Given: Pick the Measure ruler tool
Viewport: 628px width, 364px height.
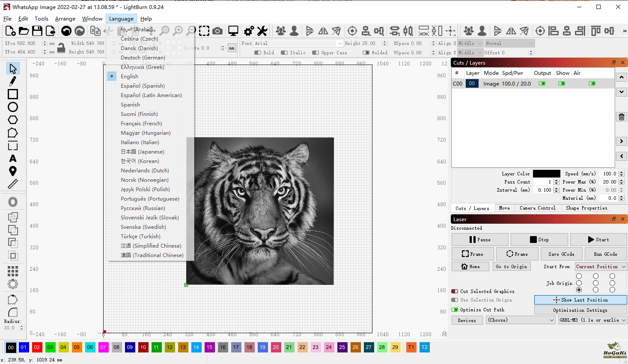Looking at the screenshot, I should click(x=13, y=184).
